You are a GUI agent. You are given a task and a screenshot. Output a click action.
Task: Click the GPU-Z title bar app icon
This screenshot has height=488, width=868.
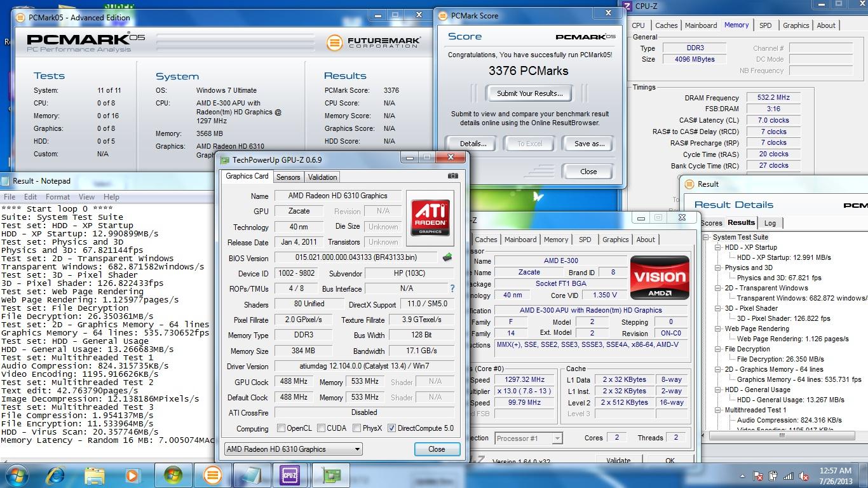(x=225, y=160)
